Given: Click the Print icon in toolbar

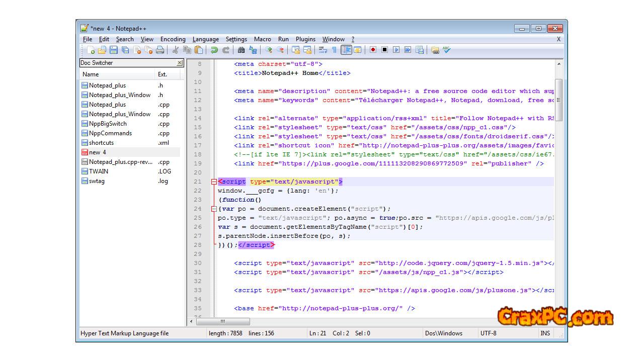Looking at the screenshot, I should pyautogui.click(x=160, y=50).
